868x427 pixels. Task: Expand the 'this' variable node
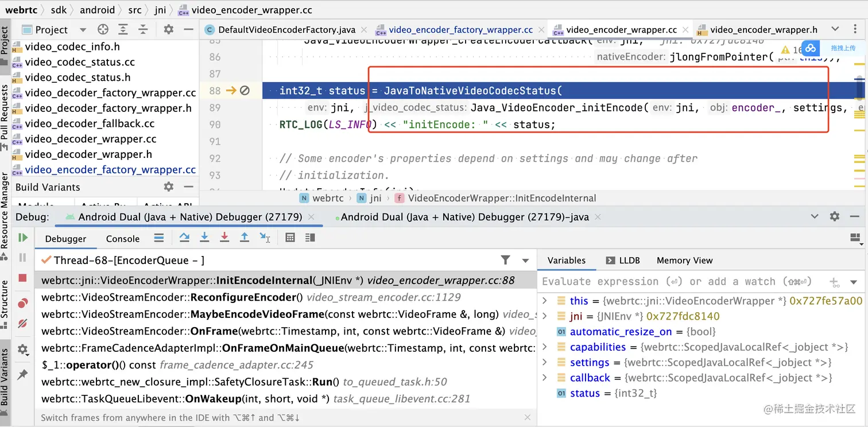click(x=545, y=301)
